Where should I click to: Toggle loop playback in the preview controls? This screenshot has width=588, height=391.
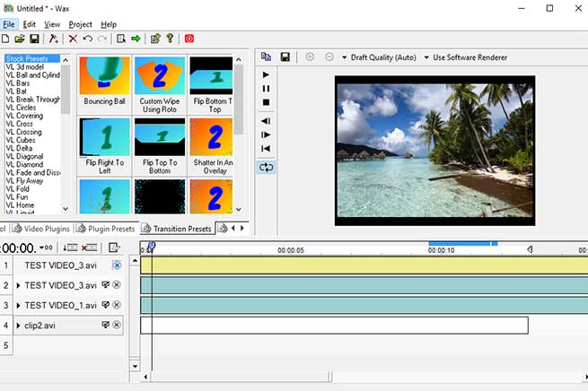point(266,167)
